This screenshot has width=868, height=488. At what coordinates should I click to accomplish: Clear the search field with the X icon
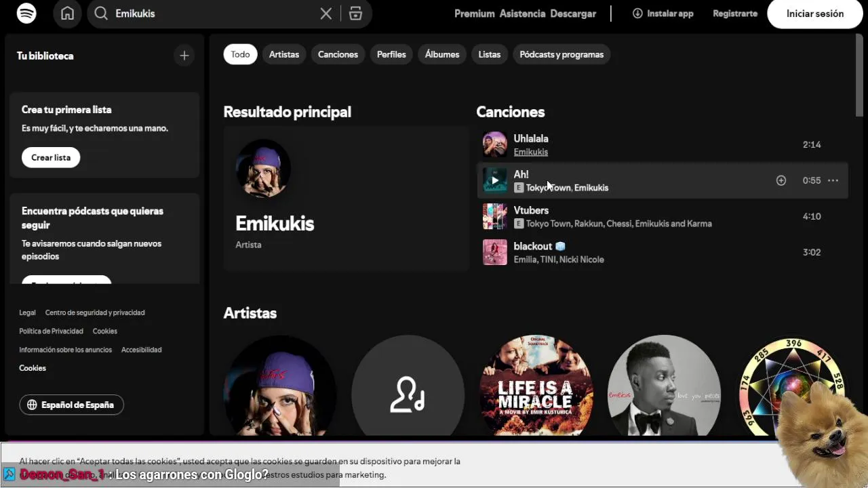point(326,14)
